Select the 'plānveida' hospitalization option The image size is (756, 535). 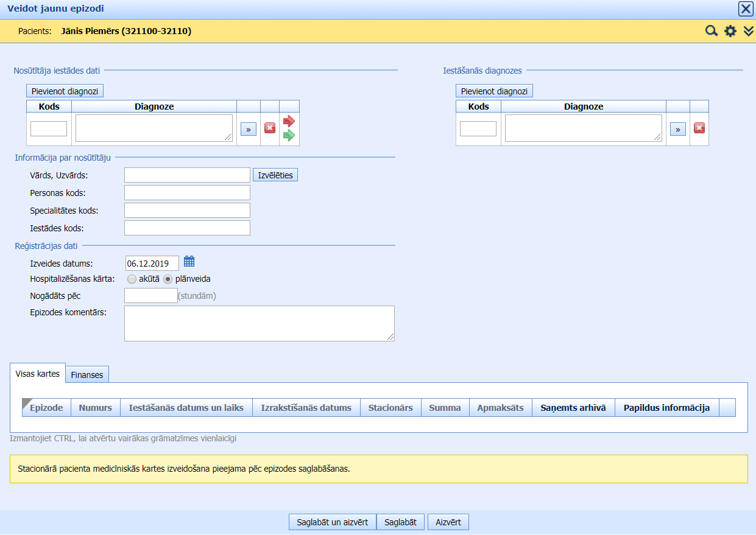tap(168, 279)
